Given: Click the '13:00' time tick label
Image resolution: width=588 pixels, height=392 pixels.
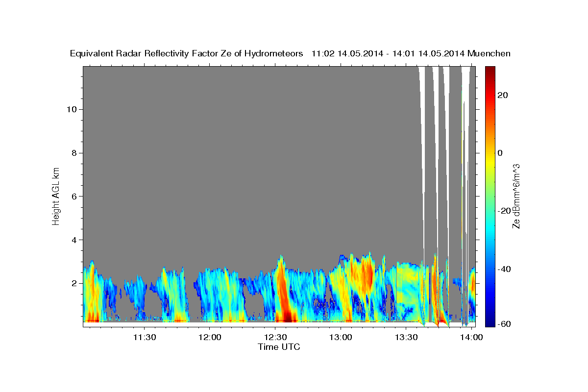Looking at the screenshot, I should [341, 337].
